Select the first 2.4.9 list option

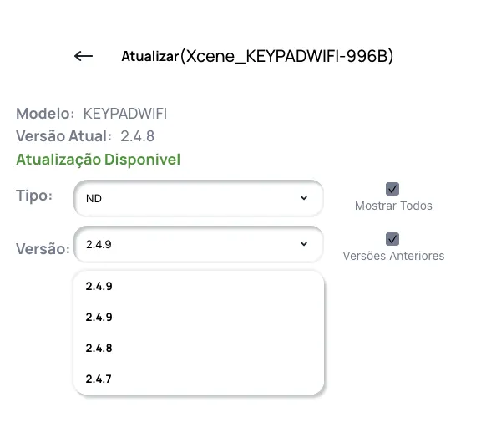click(x=199, y=286)
